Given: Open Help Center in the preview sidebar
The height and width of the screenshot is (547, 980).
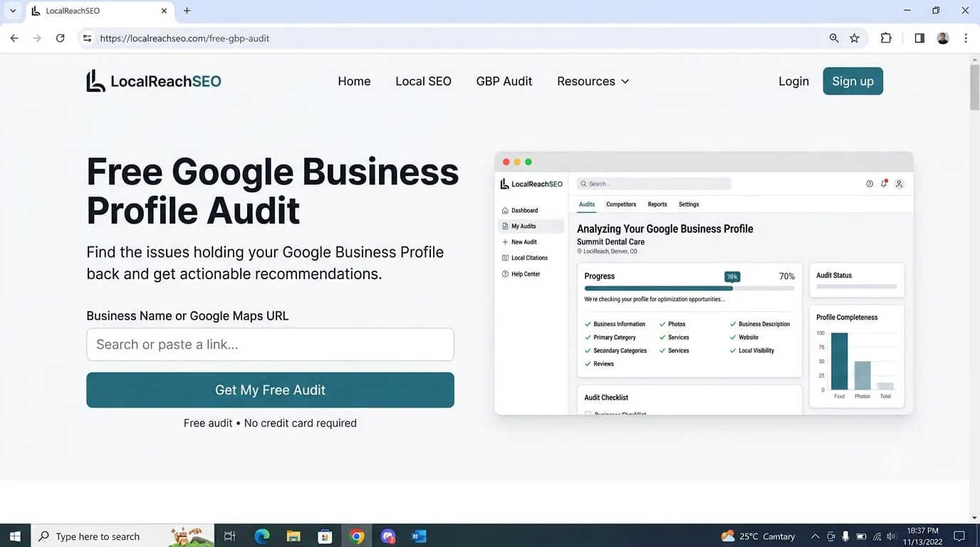Looking at the screenshot, I should [x=521, y=274].
